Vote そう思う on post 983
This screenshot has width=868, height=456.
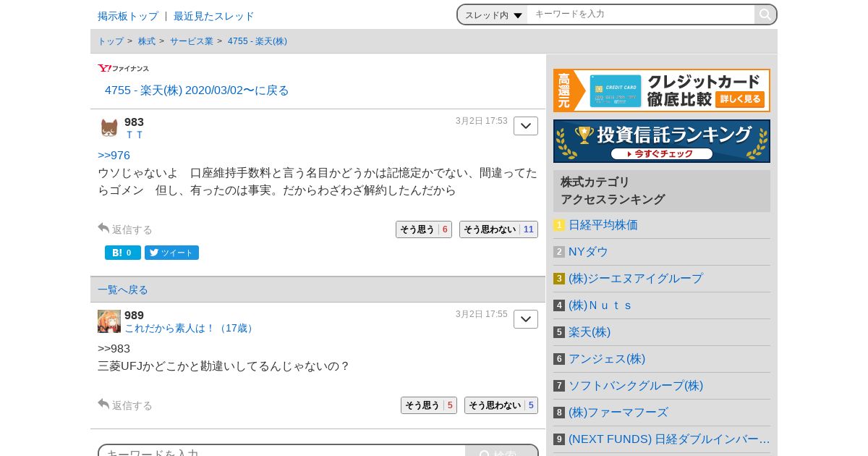(x=424, y=229)
